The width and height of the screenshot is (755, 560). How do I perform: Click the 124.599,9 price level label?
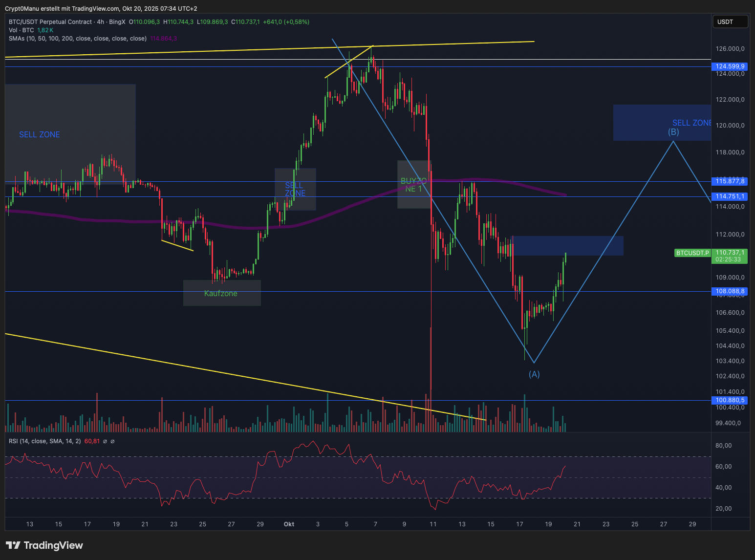(x=730, y=66)
